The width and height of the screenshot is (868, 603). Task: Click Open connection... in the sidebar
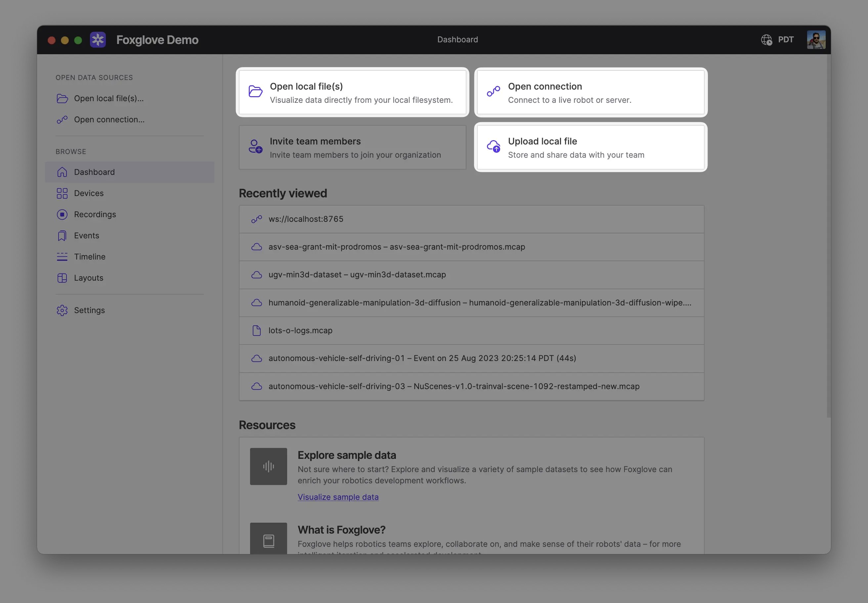109,119
